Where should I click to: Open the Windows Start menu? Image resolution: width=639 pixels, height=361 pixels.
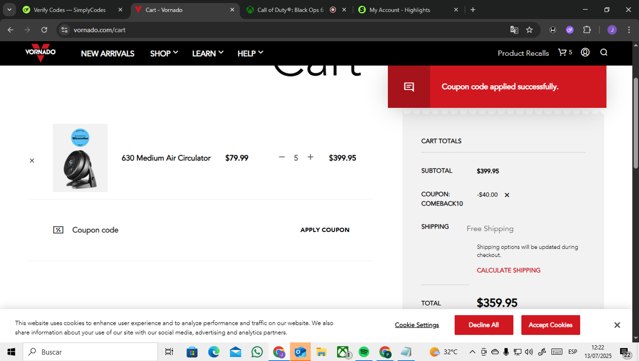(x=11, y=352)
